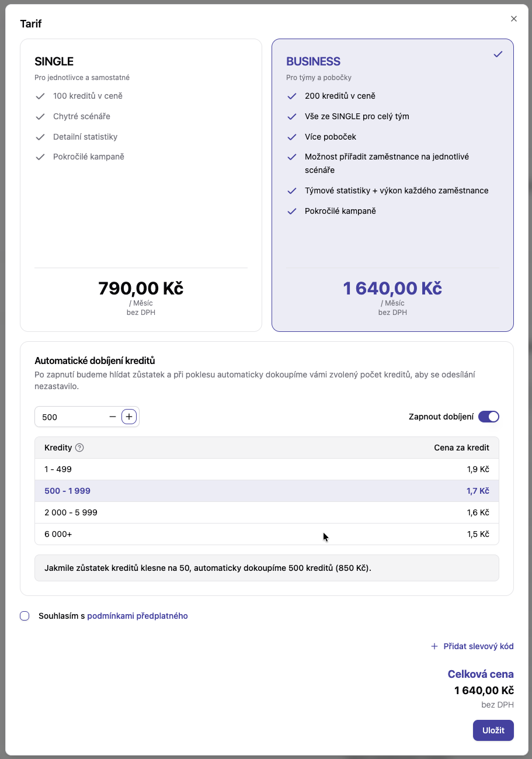Decrease credit amount using the minus stepper
Viewport: 532px width, 759px height.
(112, 416)
